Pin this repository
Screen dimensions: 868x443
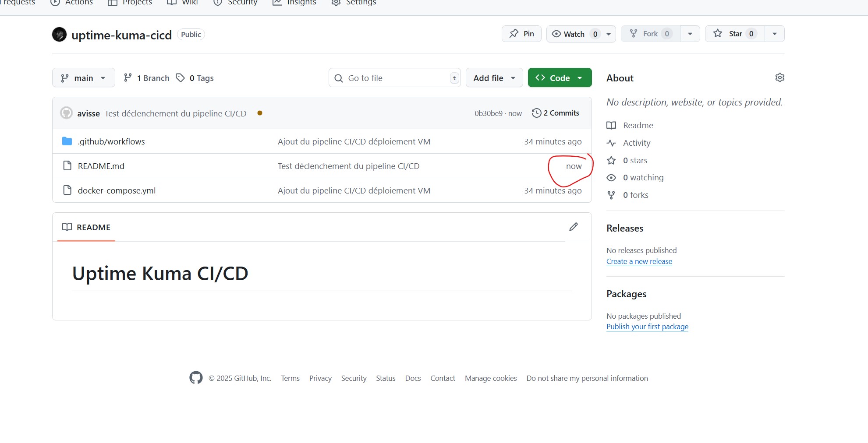pos(521,34)
